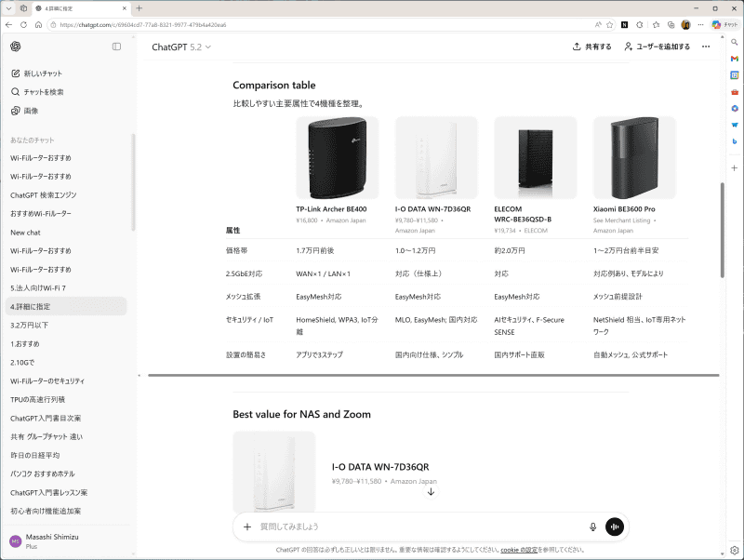The image size is (744, 560).
Task: Open the おすすめWi-Fiルーター chat
Action: tap(66, 214)
